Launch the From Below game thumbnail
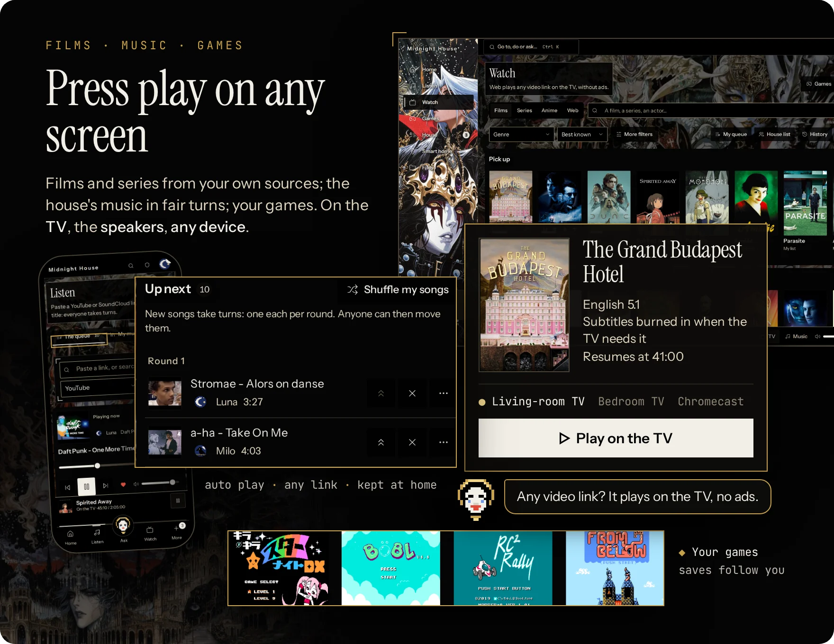834x644 pixels. point(615,568)
